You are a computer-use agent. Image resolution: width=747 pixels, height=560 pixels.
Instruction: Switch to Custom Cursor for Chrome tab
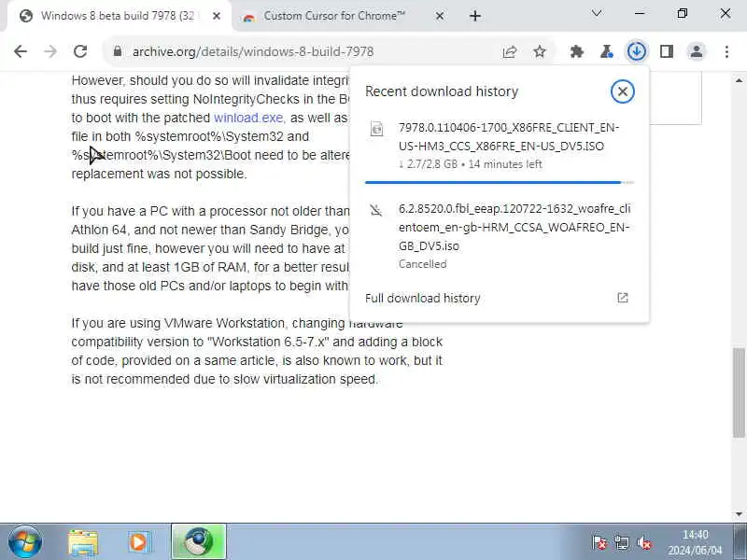(x=333, y=16)
